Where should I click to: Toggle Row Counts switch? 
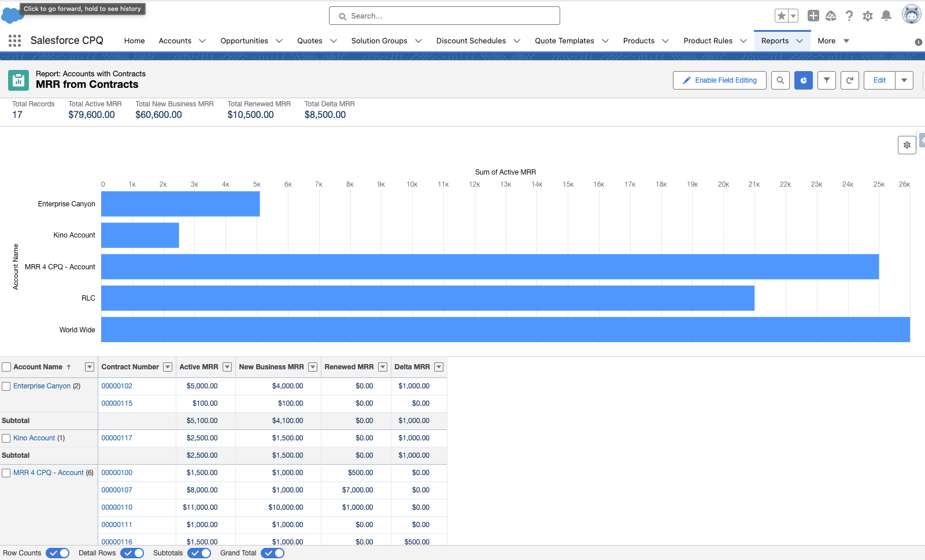[x=57, y=553]
